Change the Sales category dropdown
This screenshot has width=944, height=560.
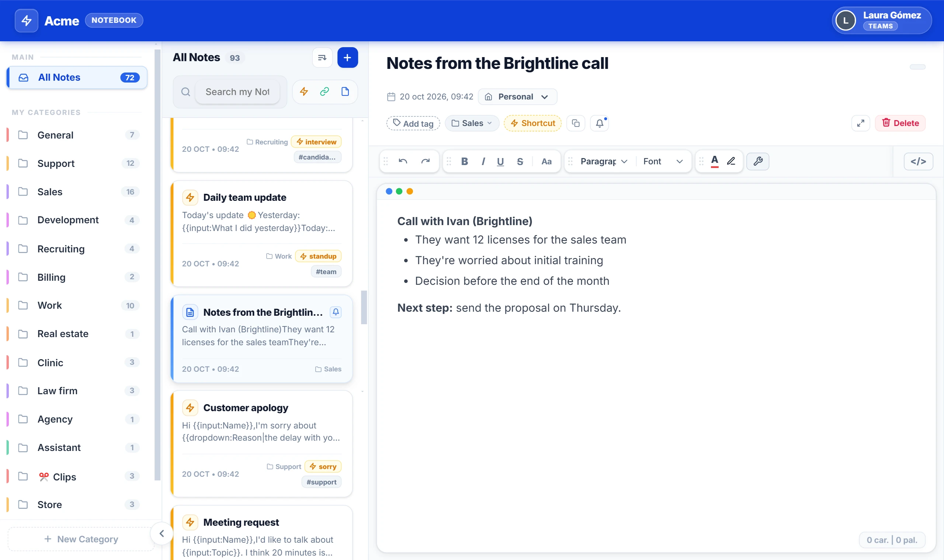[472, 123]
